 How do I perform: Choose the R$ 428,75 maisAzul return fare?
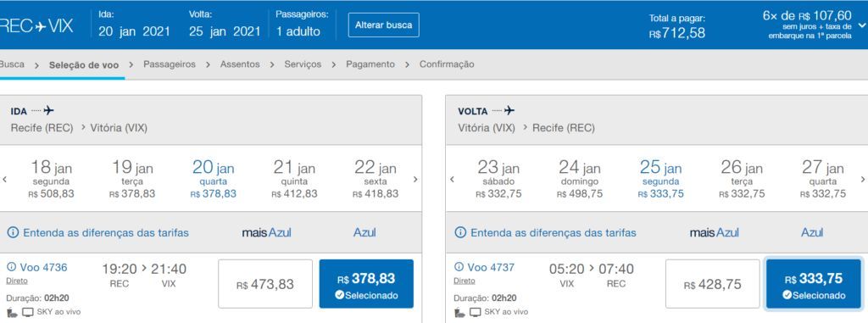pyautogui.click(x=712, y=284)
